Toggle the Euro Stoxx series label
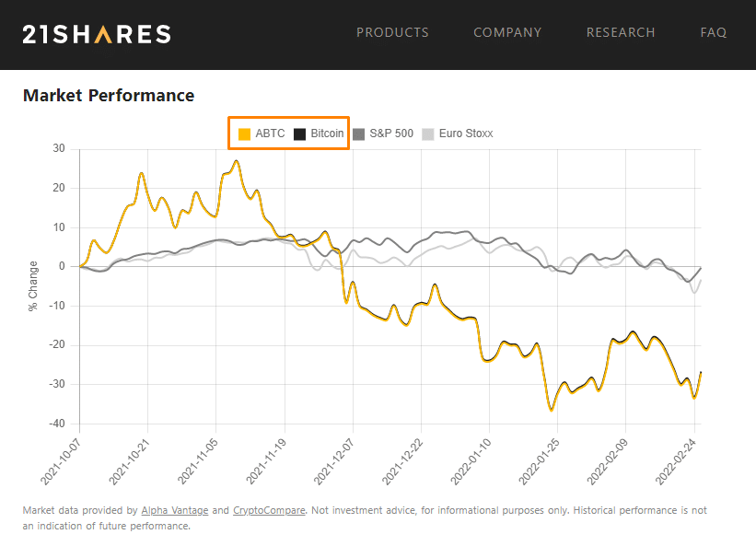The height and width of the screenshot is (546, 756). pos(466,134)
